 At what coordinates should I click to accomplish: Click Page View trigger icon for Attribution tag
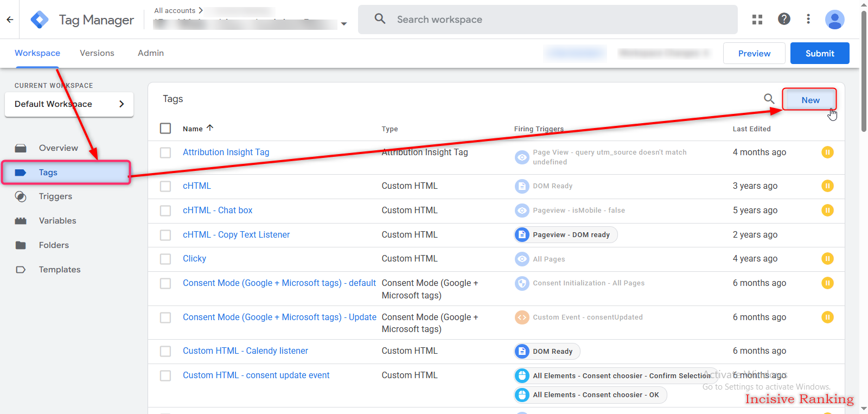pyautogui.click(x=522, y=157)
